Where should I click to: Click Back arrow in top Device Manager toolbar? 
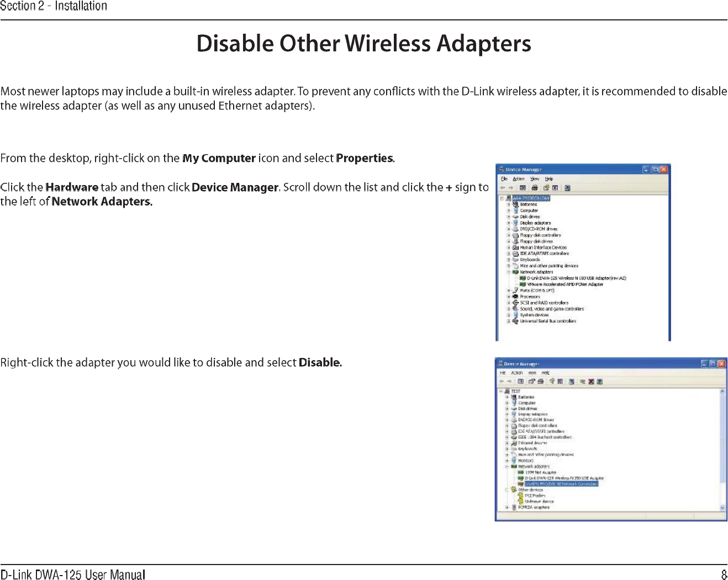click(x=503, y=188)
